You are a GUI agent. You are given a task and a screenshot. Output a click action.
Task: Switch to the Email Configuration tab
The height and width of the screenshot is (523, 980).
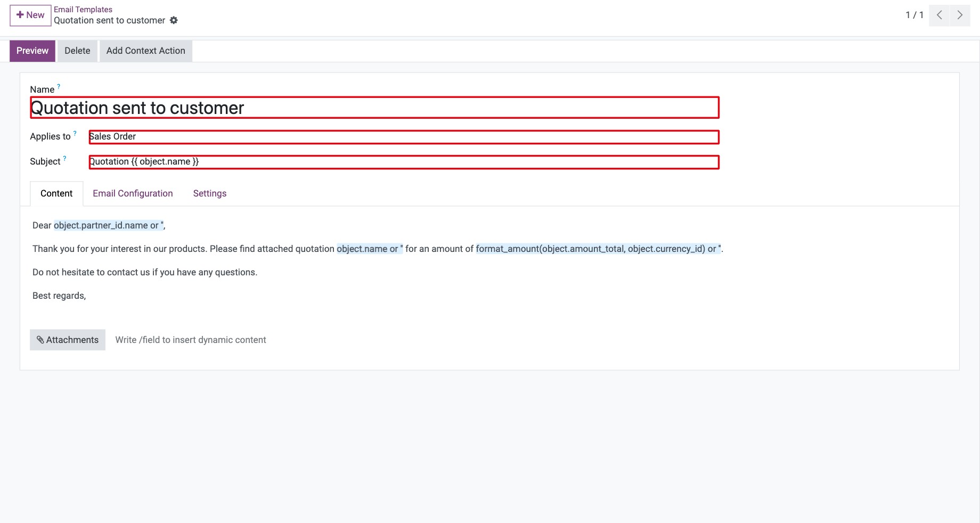coord(133,194)
